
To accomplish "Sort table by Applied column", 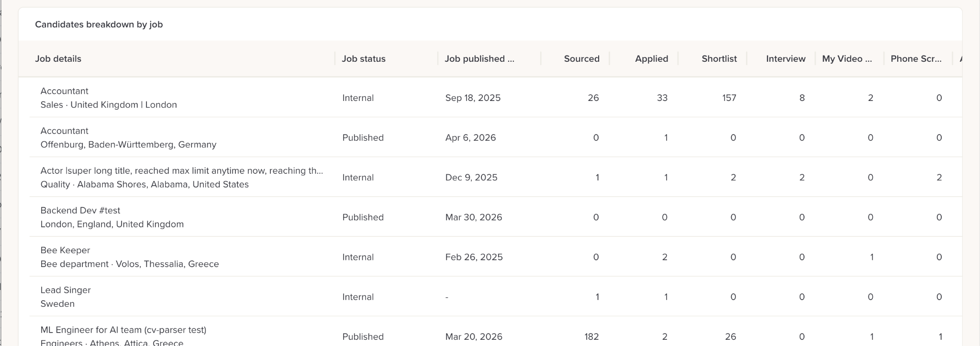I will click(x=651, y=59).
